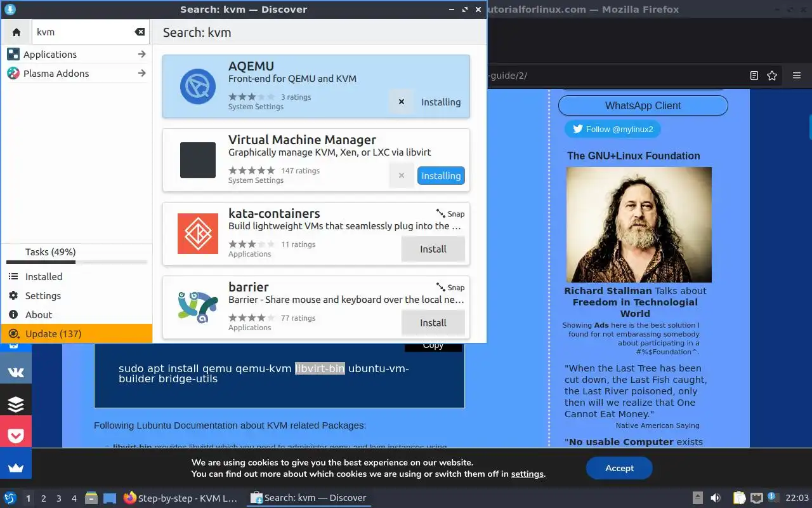This screenshot has height=508, width=812.
Task: Open the network connection tray icon
Action: click(756, 498)
